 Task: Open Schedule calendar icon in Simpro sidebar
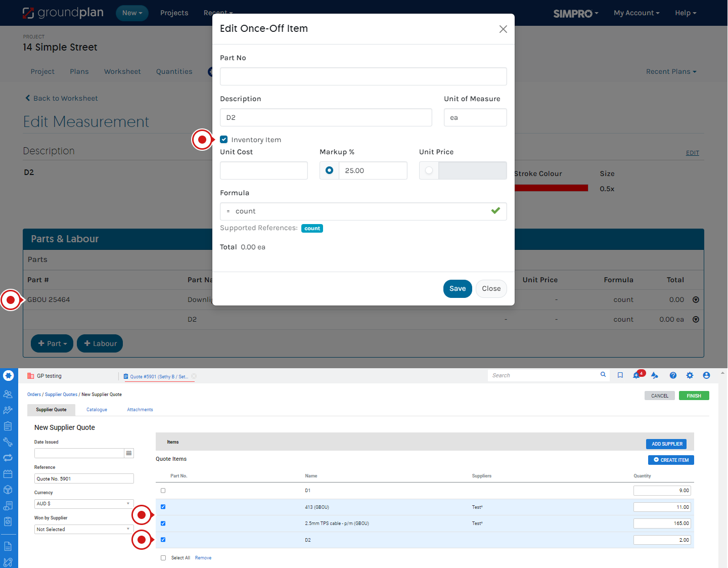[x=8, y=474]
